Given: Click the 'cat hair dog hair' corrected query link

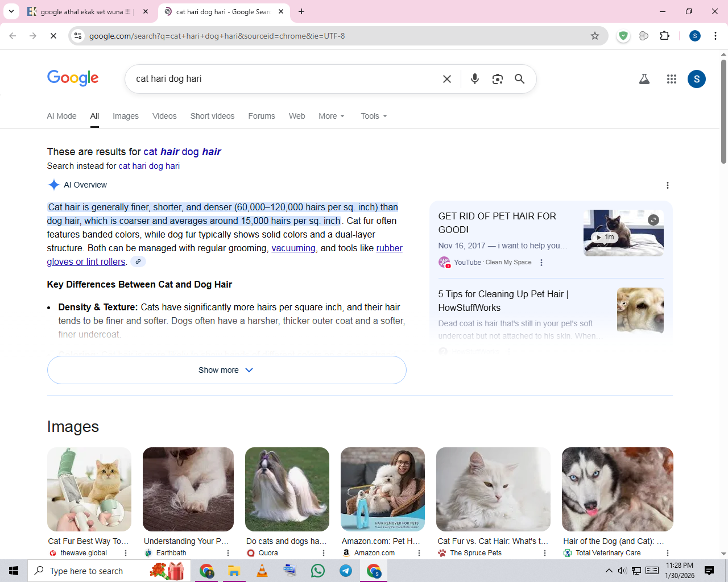Looking at the screenshot, I should pyautogui.click(x=182, y=152).
